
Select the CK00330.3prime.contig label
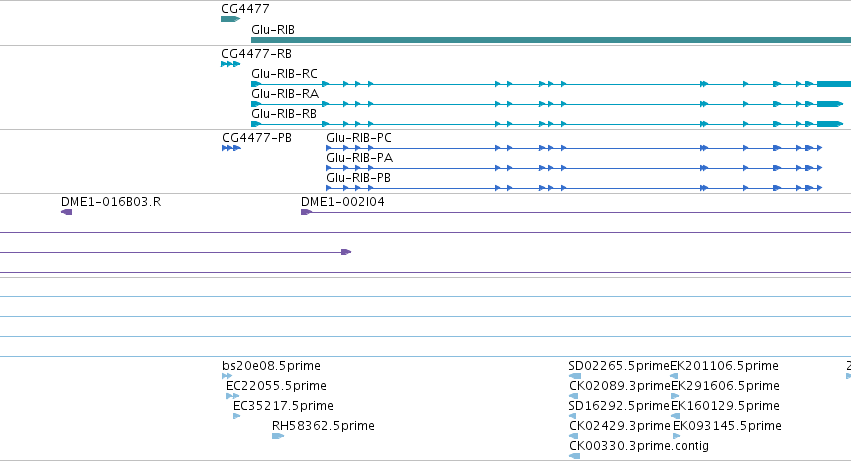tap(639, 446)
